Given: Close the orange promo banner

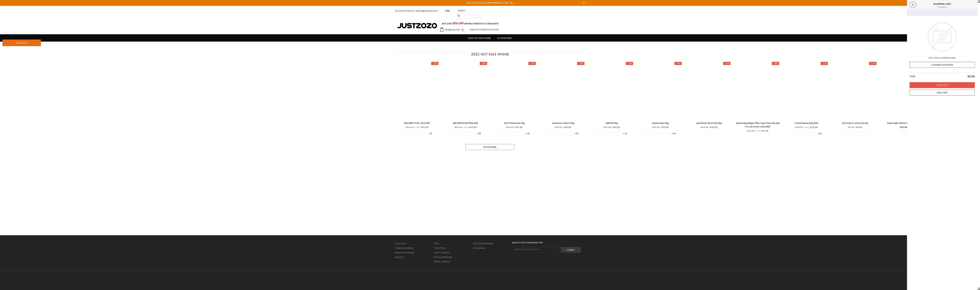Looking at the screenshot, I should click(x=584, y=3).
